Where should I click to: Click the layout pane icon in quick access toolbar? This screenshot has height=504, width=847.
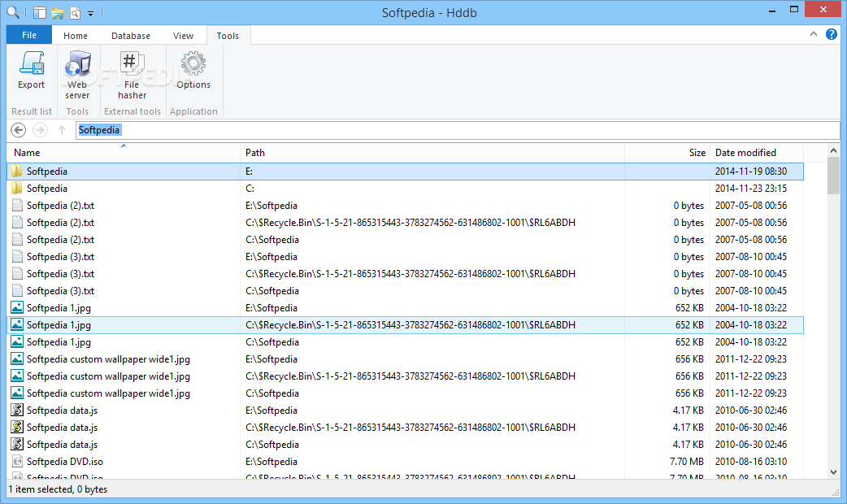[40, 12]
